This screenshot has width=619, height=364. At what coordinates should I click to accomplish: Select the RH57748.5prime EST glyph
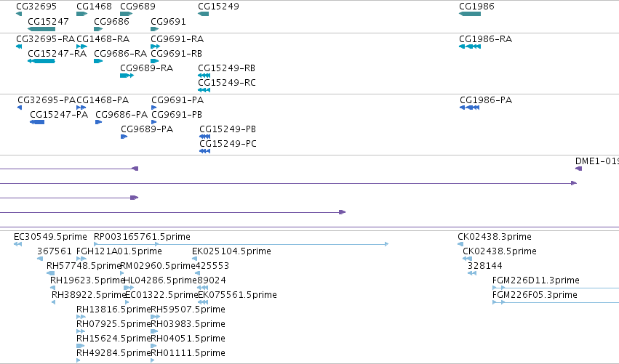[50, 273]
